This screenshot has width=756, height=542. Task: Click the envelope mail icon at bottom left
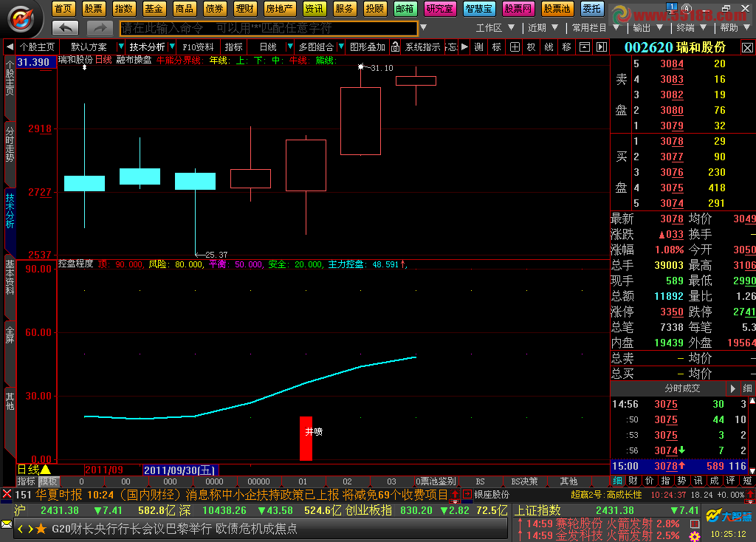(7, 524)
